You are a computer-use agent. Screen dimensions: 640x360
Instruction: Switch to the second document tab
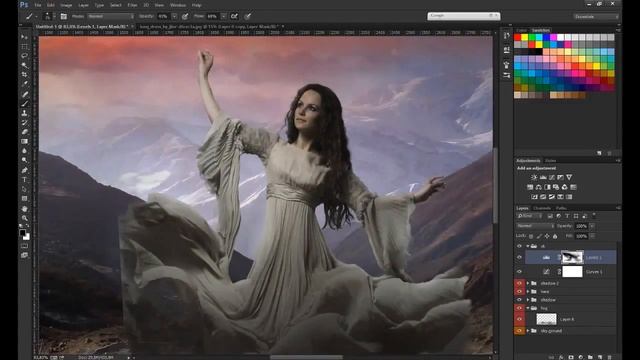click(x=209, y=27)
